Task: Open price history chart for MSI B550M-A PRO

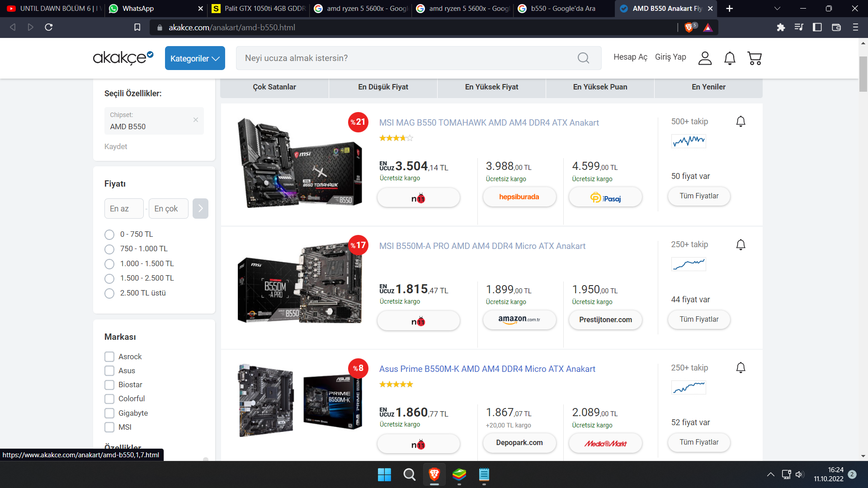Action: pos(689,264)
